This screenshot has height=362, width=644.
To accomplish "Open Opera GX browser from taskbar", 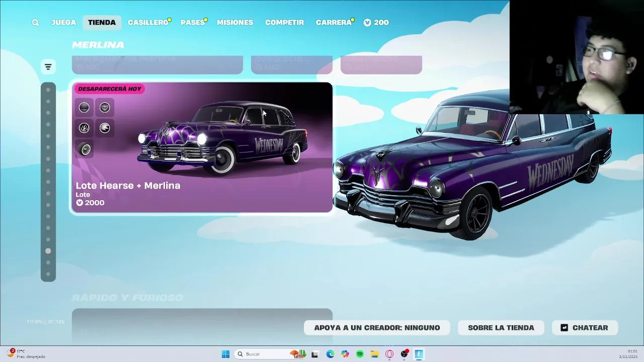I will point(389,354).
